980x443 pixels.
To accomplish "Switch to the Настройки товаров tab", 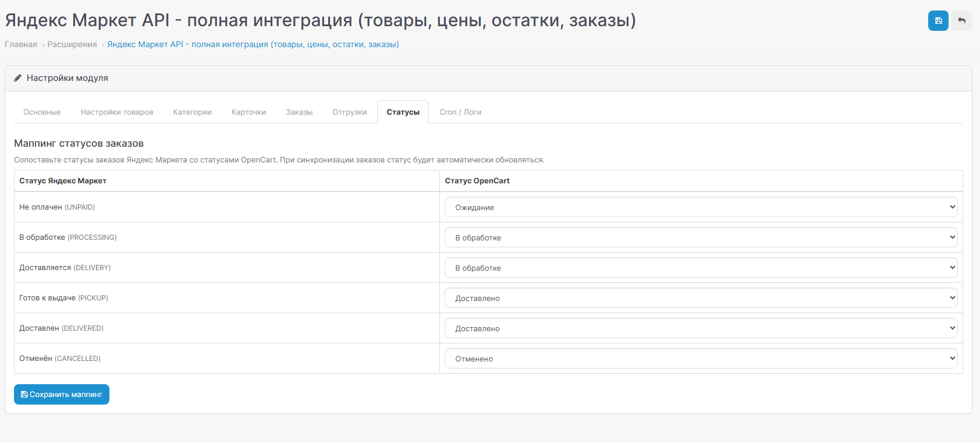I will [117, 112].
